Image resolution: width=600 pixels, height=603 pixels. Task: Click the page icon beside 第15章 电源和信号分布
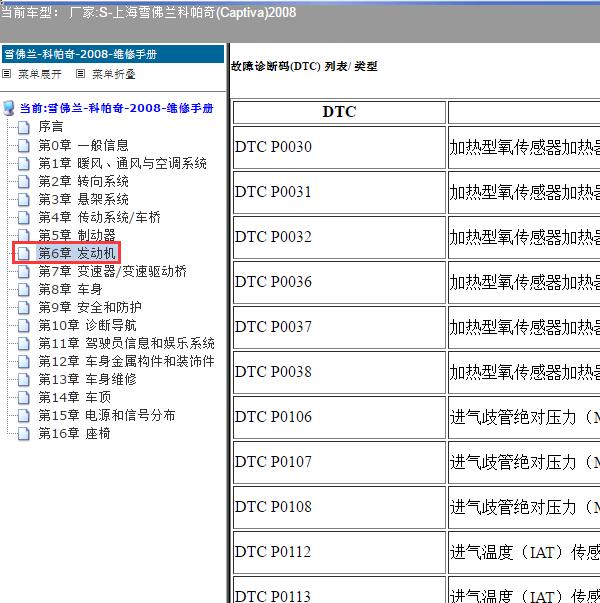tap(24, 415)
